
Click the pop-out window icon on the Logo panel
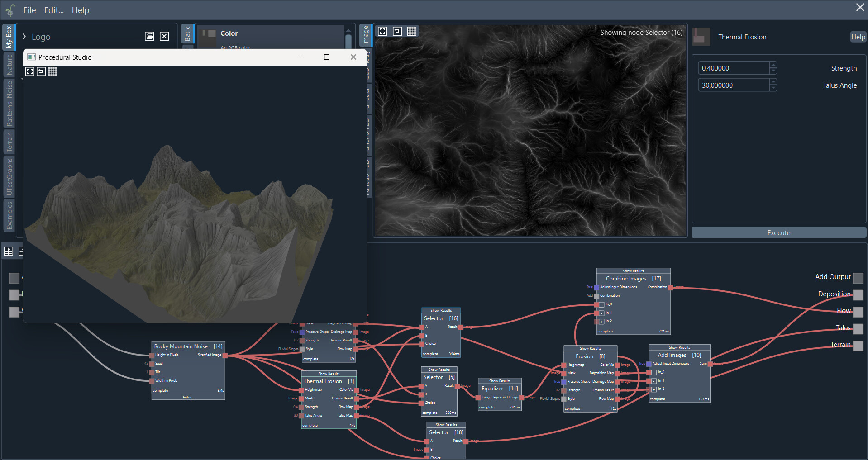149,36
